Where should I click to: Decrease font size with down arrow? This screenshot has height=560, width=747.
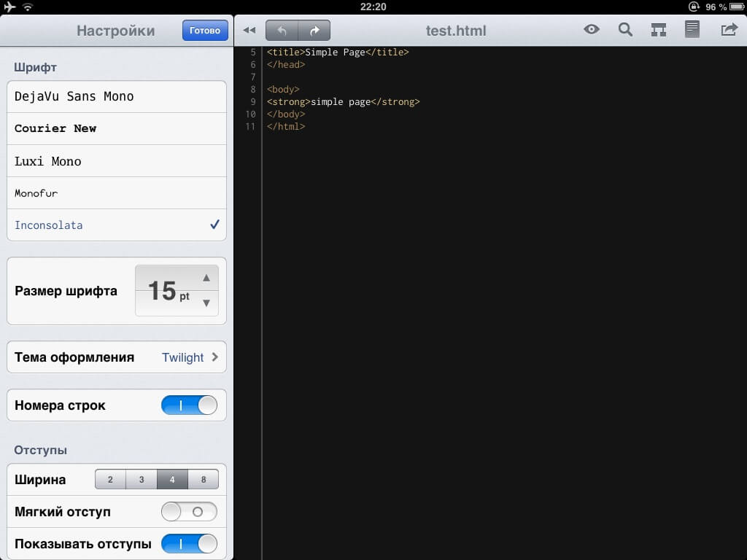[206, 303]
